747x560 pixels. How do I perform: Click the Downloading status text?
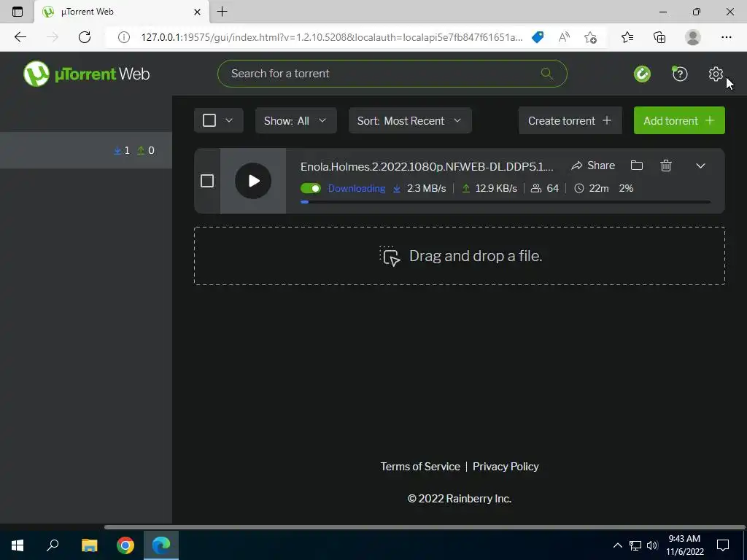pos(356,188)
